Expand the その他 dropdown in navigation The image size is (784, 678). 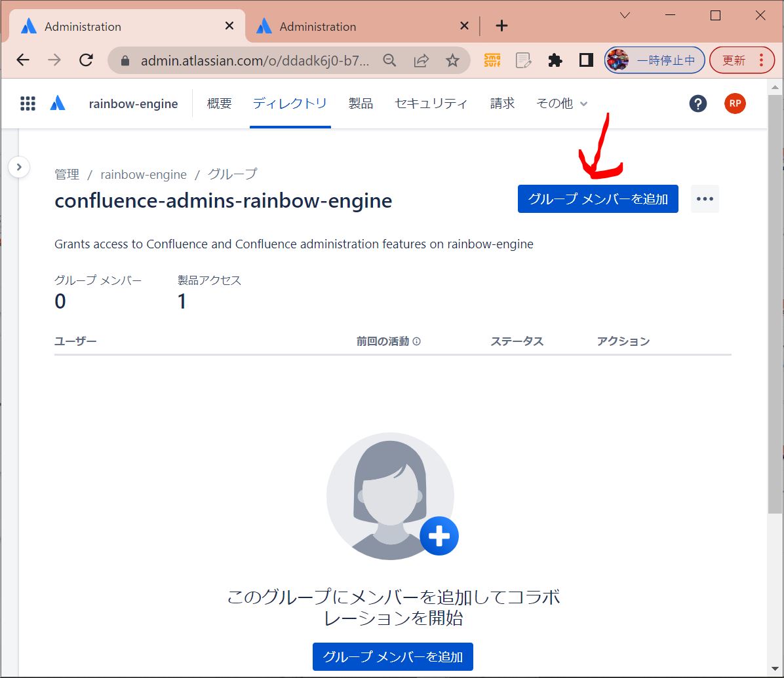562,104
